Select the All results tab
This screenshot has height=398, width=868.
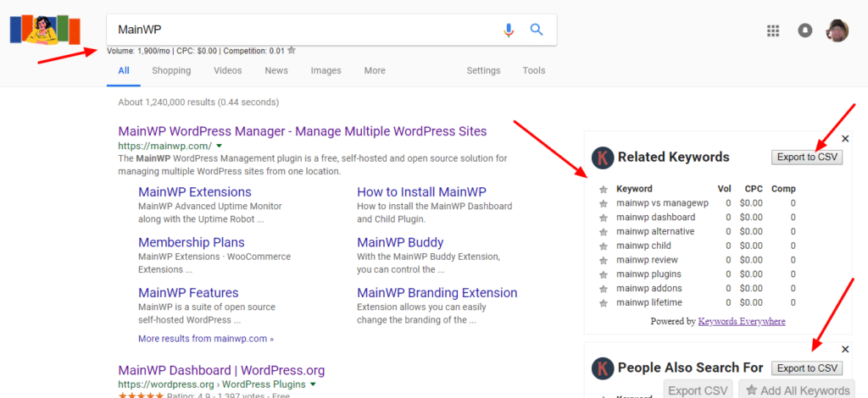(124, 71)
